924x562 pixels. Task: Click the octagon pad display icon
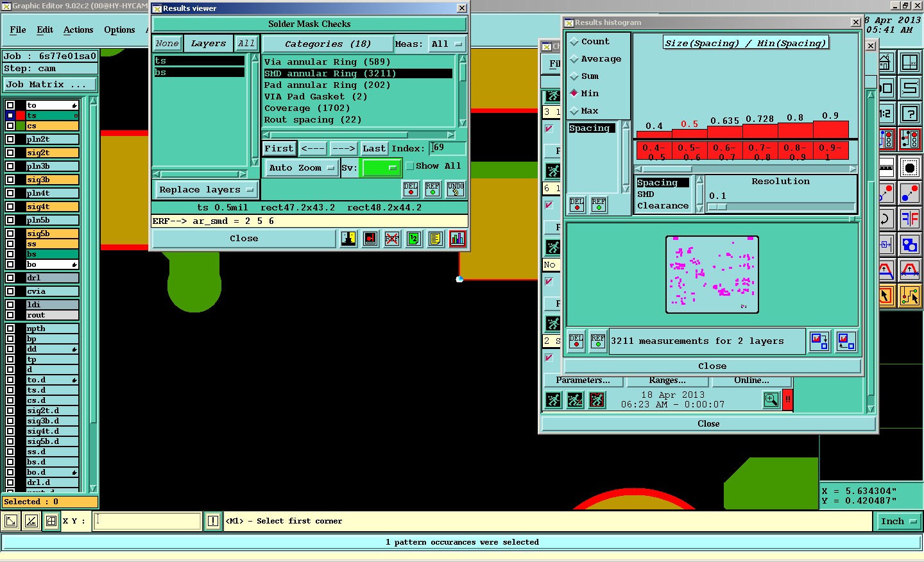tap(910, 168)
